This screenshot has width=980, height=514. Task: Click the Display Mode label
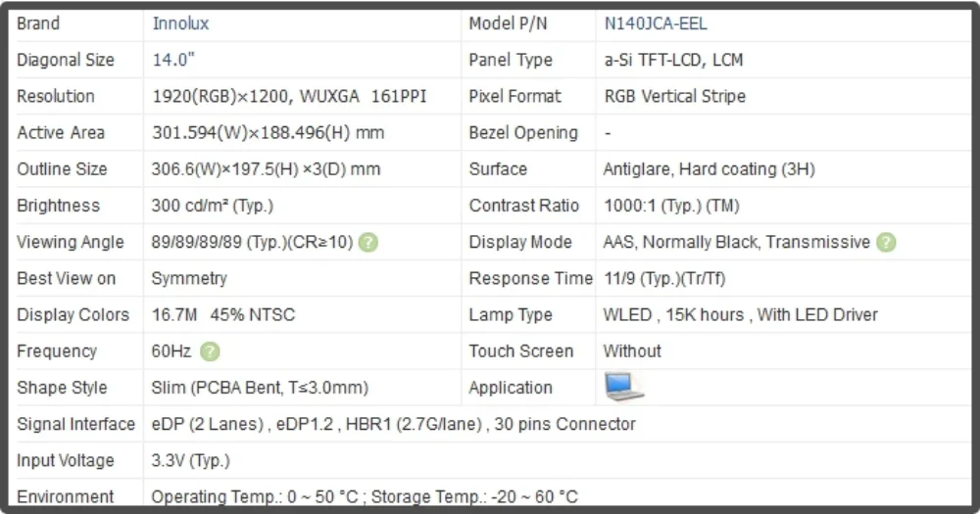point(520,243)
